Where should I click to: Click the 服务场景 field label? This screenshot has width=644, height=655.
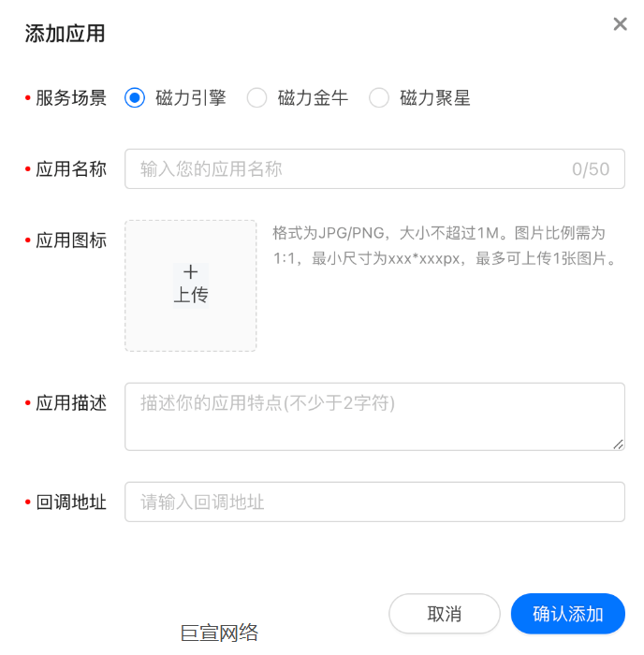(x=71, y=98)
